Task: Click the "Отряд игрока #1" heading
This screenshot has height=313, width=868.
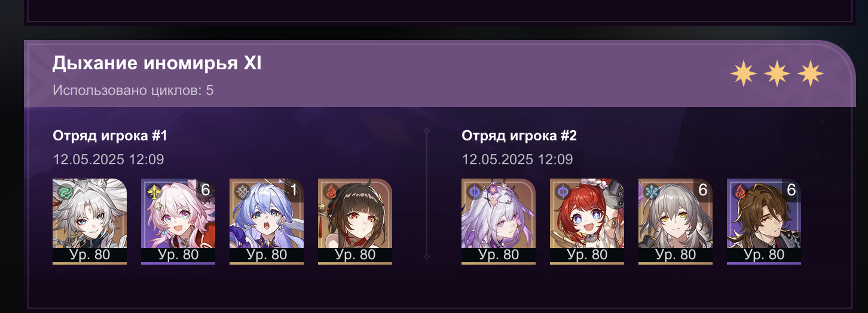Action: (x=110, y=136)
